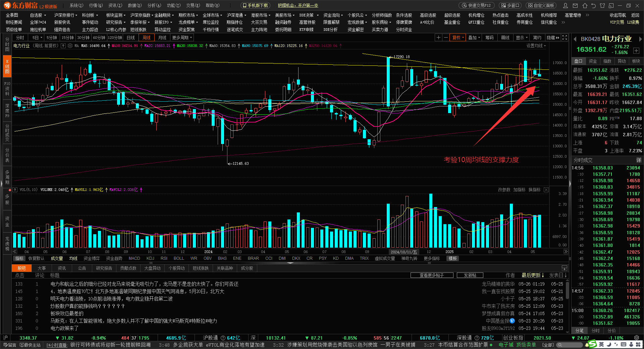Toggle 复权 adjustment mode
Screen dimensions: 644x349
click(458, 38)
